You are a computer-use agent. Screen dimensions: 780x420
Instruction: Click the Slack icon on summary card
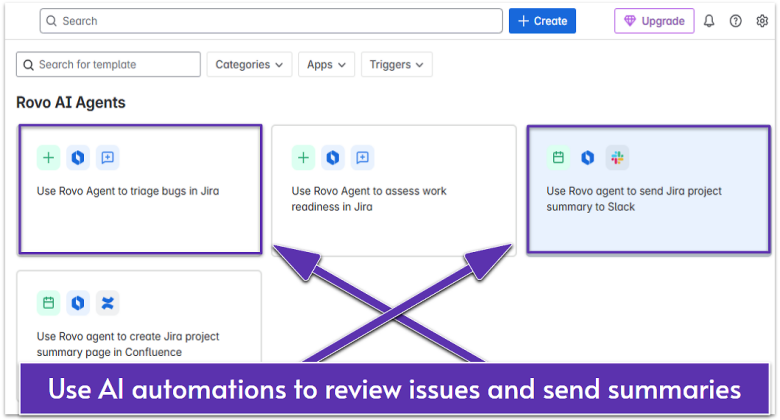[x=617, y=158]
